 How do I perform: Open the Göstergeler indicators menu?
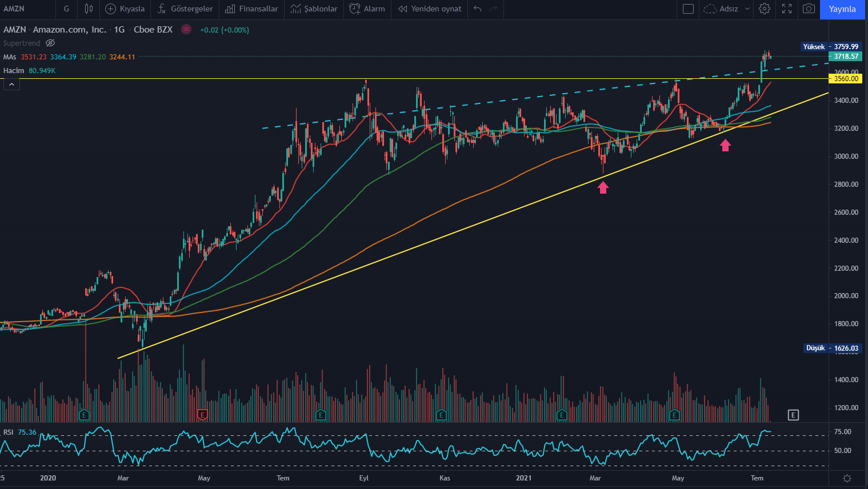click(185, 9)
